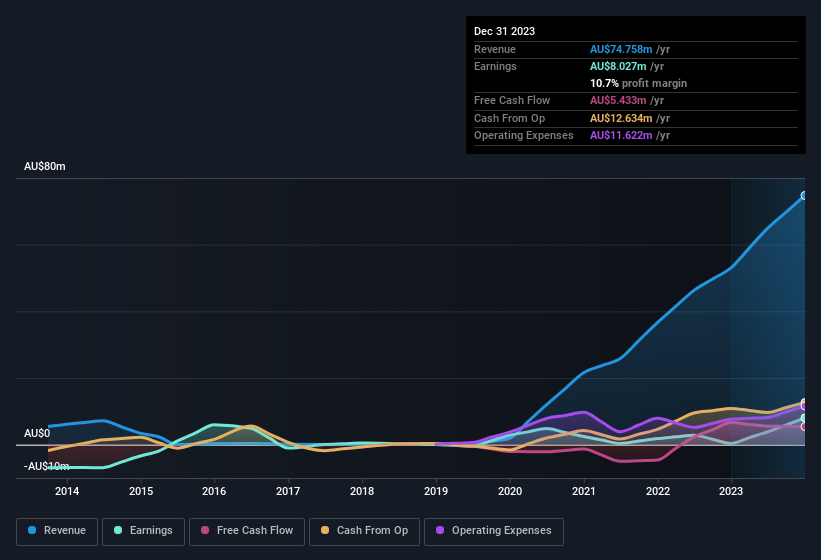Click the 2016 x-axis label
Viewport: 821px width, 560px height.
point(214,491)
